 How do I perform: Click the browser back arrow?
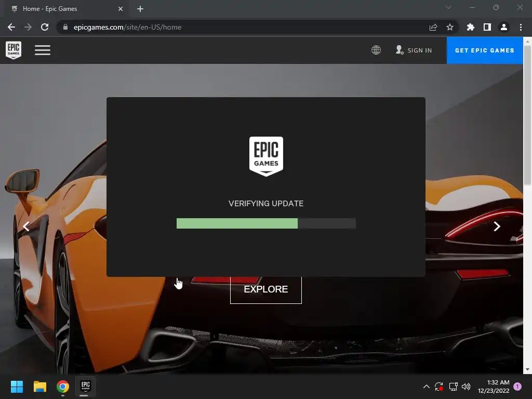[11, 27]
